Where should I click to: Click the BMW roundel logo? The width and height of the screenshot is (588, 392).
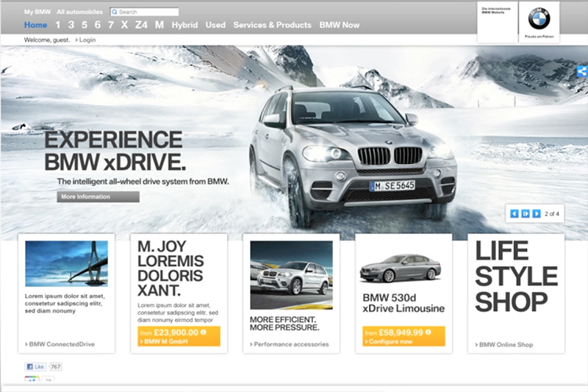(539, 19)
